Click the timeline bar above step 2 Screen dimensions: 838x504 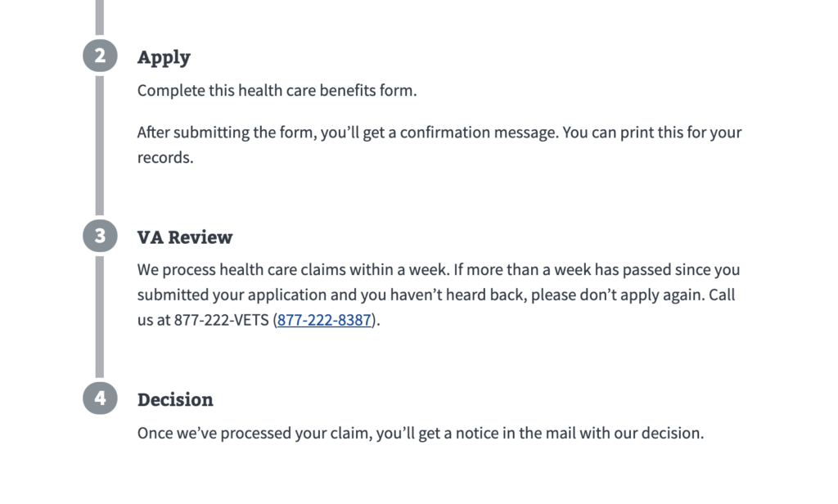(x=100, y=16)
